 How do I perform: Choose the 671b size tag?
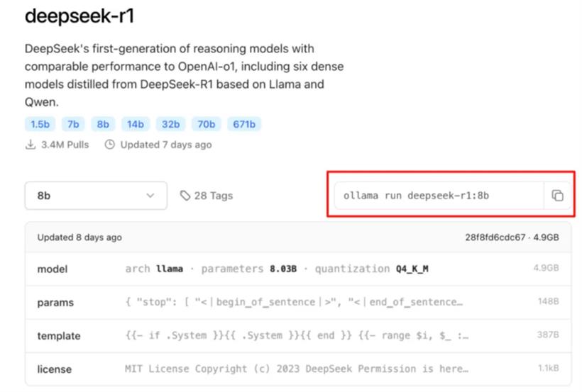(244, 124)
